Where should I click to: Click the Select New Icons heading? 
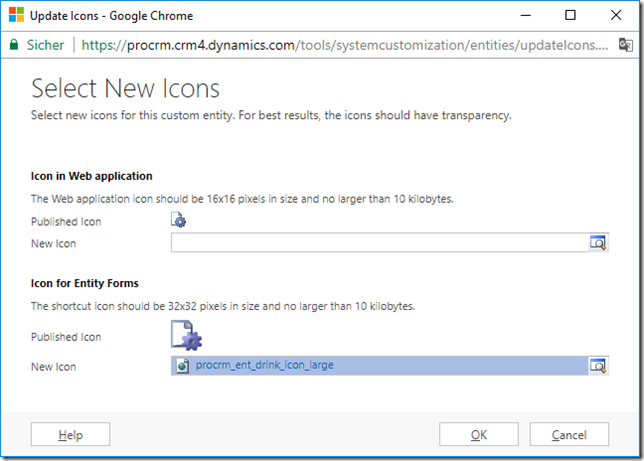[125, 88]
